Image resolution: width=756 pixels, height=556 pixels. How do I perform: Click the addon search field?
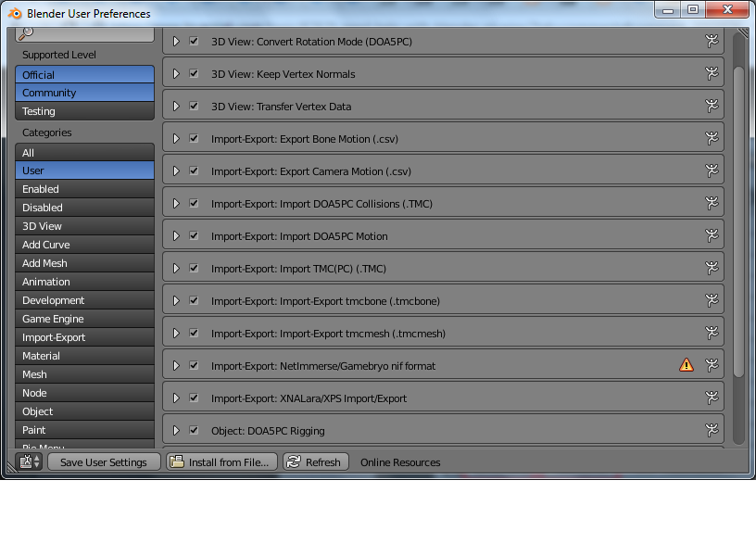pyautogui.click(x=85, y=33)
